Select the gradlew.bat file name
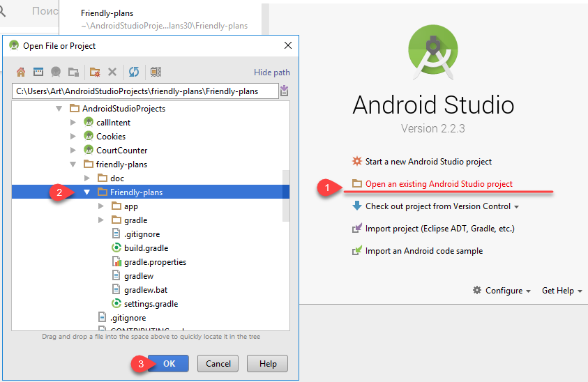Image resolution: width=588 pixels, height=382 pixels. click(x=146, y=290)
